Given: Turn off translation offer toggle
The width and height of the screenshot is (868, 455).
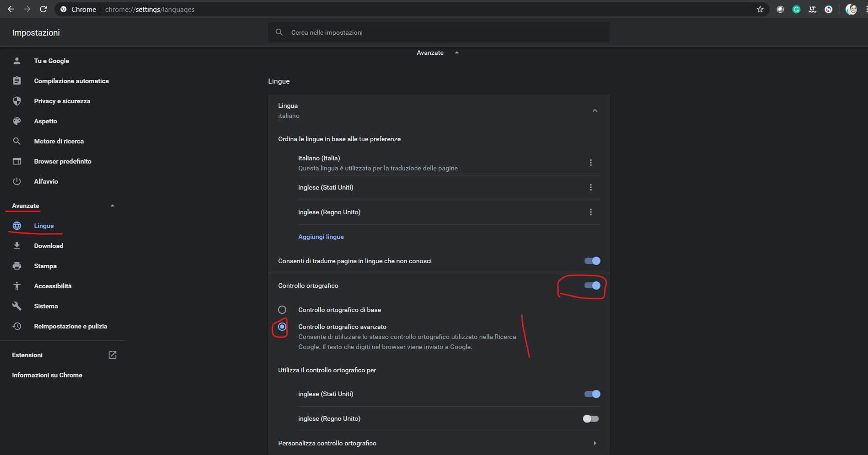Looking at the screenshot, I should click(592, 261).
